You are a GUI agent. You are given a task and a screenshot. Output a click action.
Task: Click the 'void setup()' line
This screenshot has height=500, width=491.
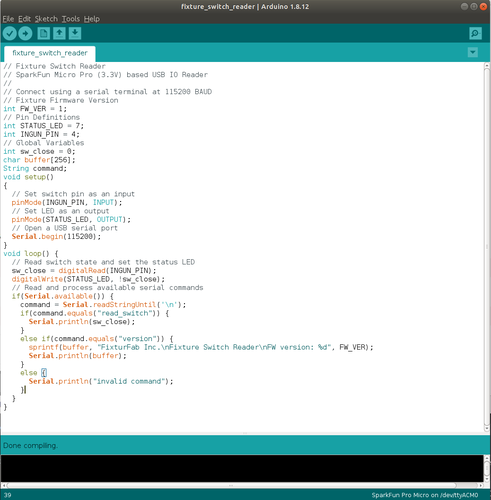(29, 177)
